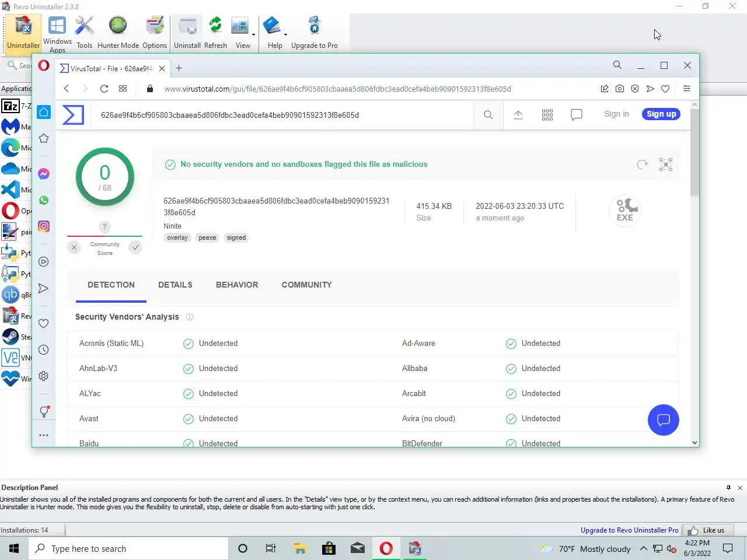Open VirusTotal apps grid menu
747x560 pixels.
[547, 115]
